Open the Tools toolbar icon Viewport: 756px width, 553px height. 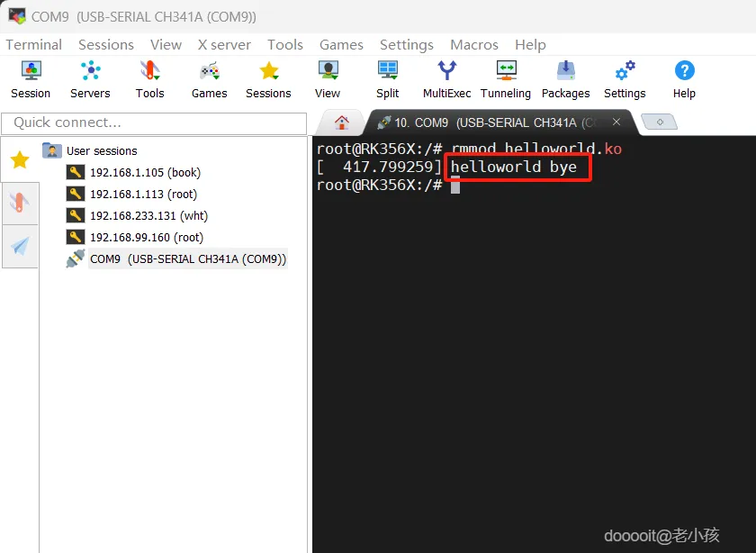[150, 79]
